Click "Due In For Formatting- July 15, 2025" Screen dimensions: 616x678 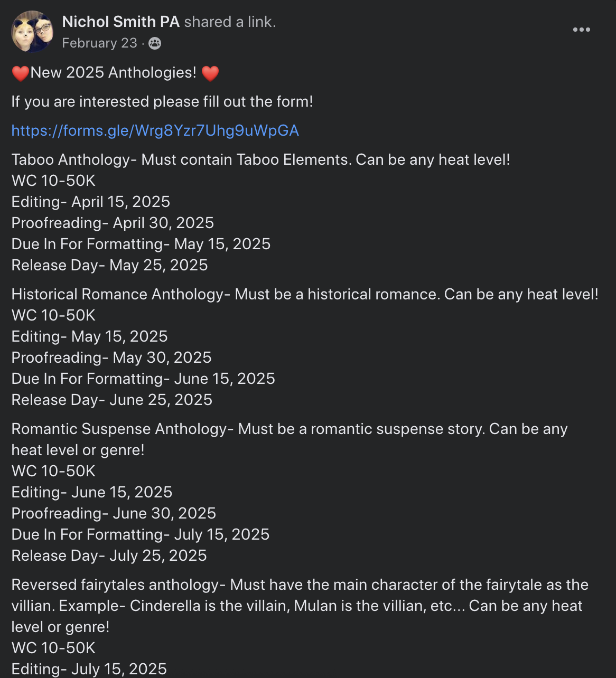[140, 534]
